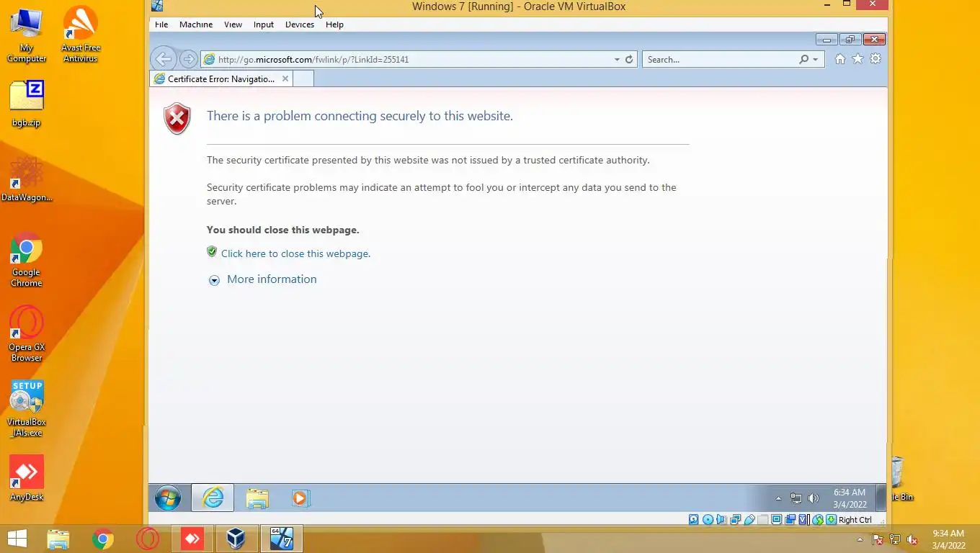Click the VirtualBox display status indicator

tap(776, 520)
